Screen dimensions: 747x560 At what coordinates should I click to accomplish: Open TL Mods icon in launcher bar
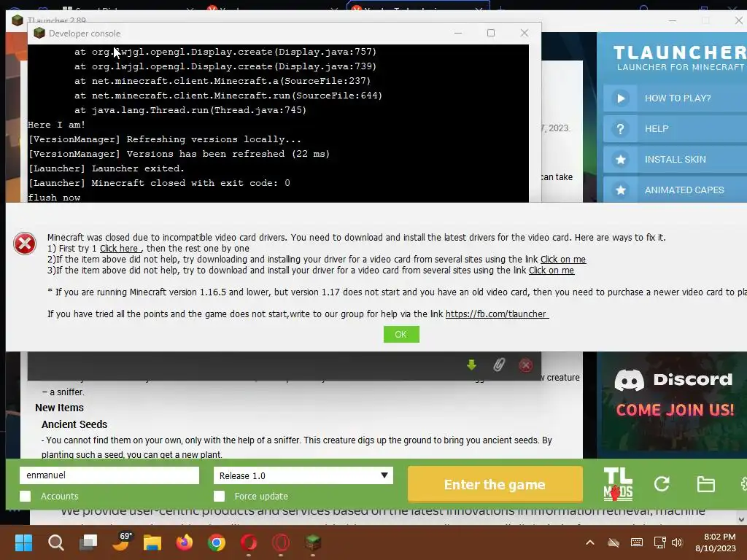618,484
